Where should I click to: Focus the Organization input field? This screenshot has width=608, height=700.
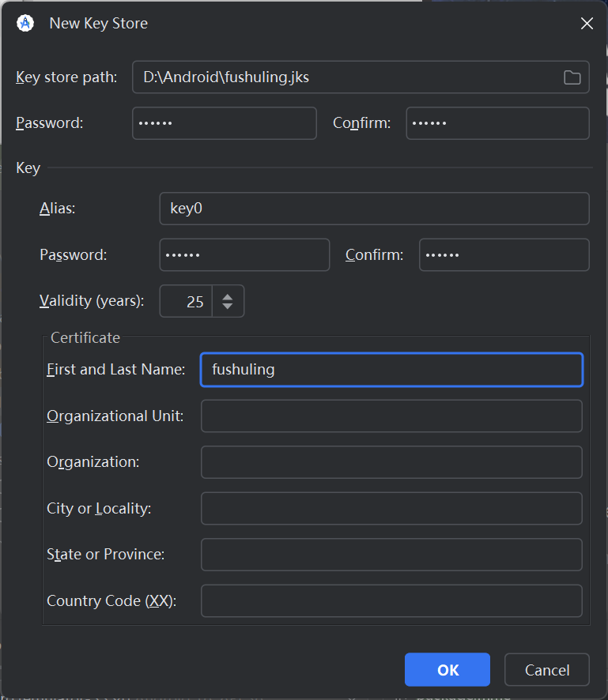[x=391, y=462]
